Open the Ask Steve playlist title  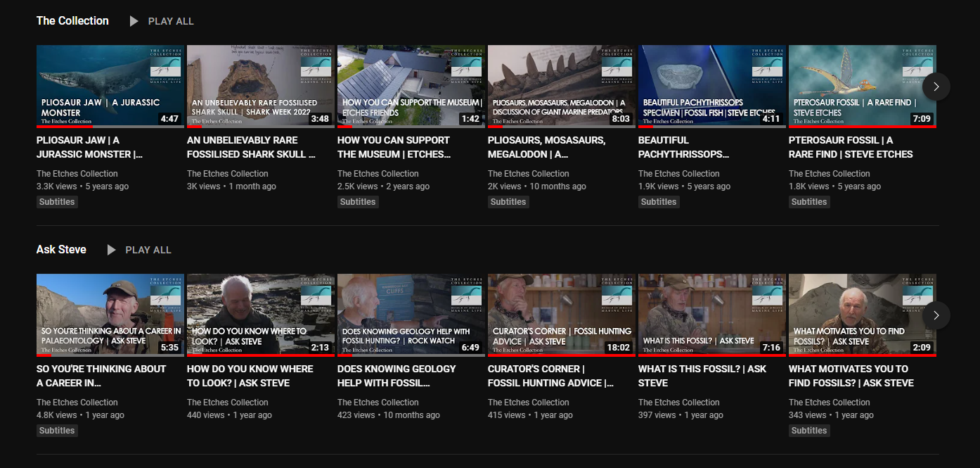[x=61, y=250]
